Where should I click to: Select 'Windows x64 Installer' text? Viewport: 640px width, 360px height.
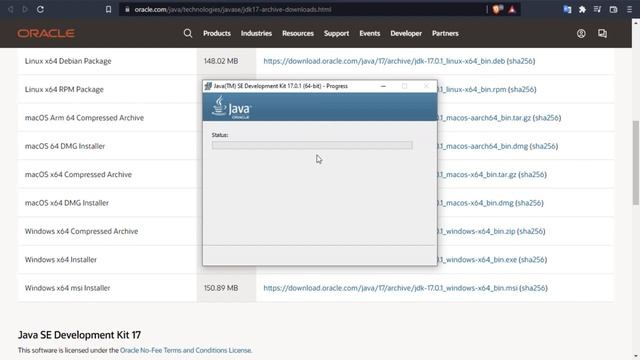61,260
